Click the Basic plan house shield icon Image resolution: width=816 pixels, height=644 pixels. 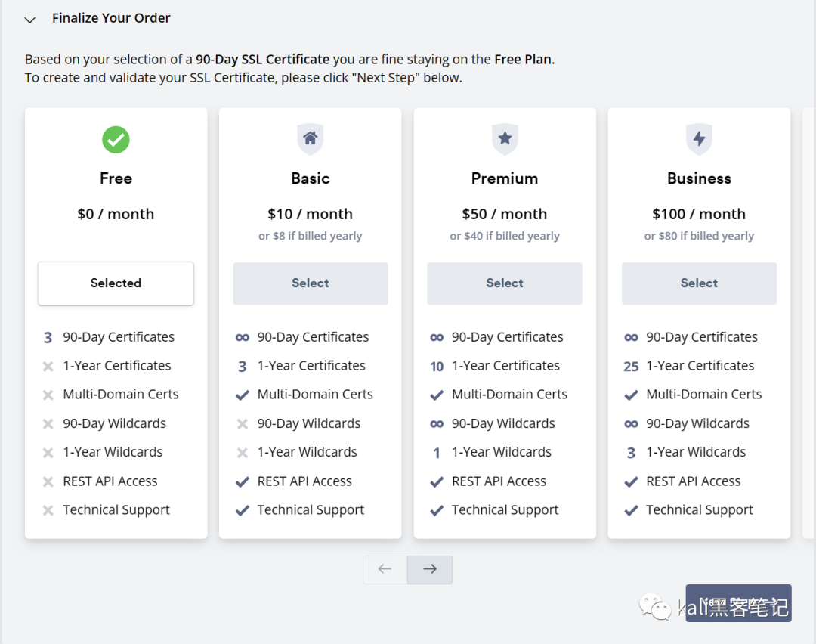pos(310,139)
